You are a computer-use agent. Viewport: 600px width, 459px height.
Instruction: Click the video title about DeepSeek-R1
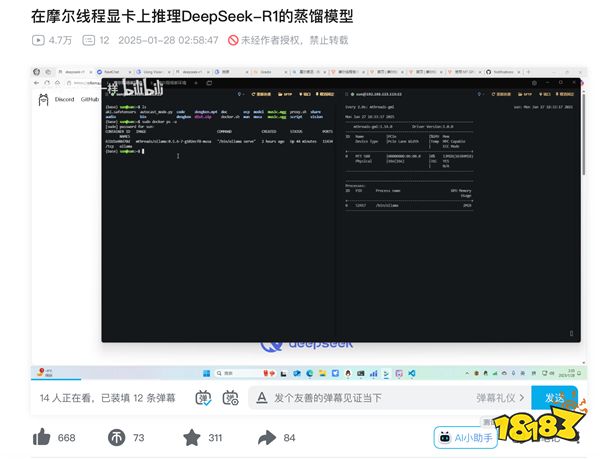pyautogui.click(x=192, y=16)
